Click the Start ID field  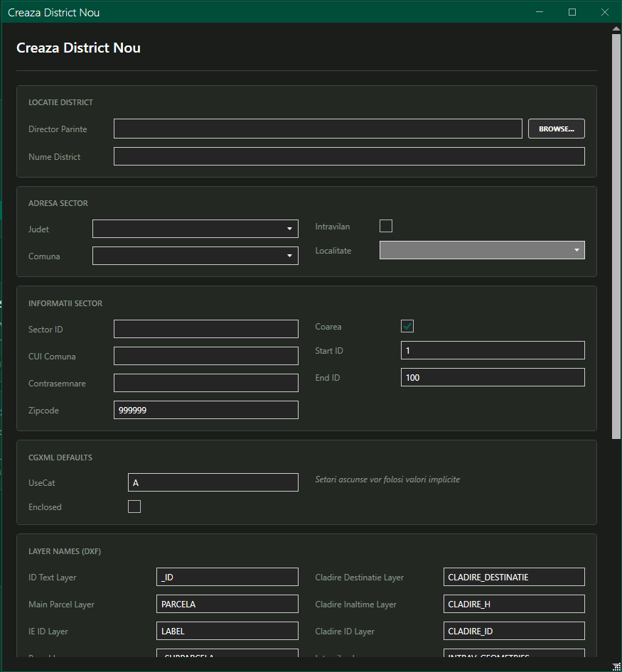pos(493,350)
